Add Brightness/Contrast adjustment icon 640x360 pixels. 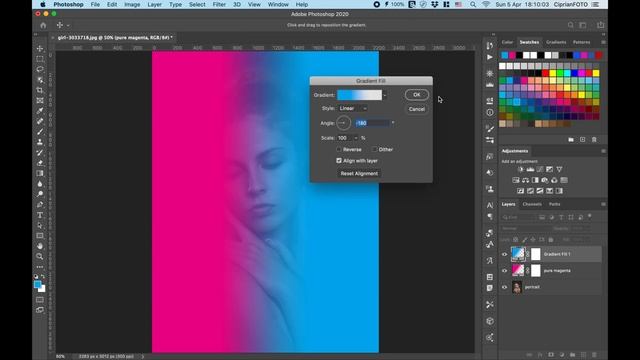click(x=521, y=169)
